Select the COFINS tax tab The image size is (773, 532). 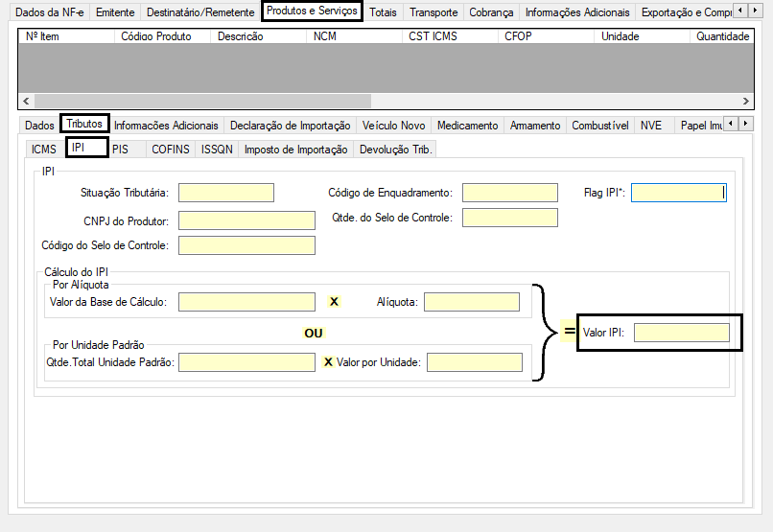coord(171,150)
